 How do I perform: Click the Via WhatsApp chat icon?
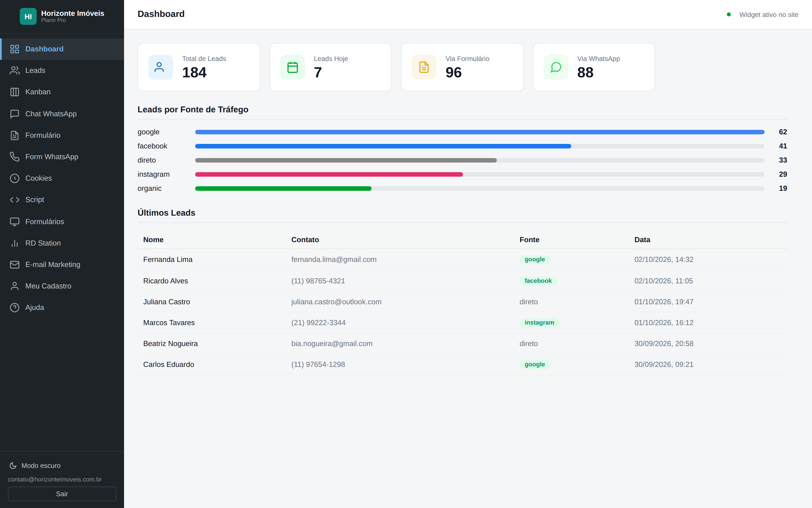tap(556, 67)
